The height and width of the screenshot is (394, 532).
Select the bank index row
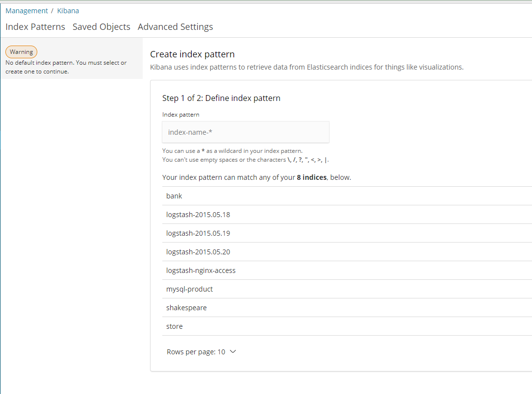(174, 196)
